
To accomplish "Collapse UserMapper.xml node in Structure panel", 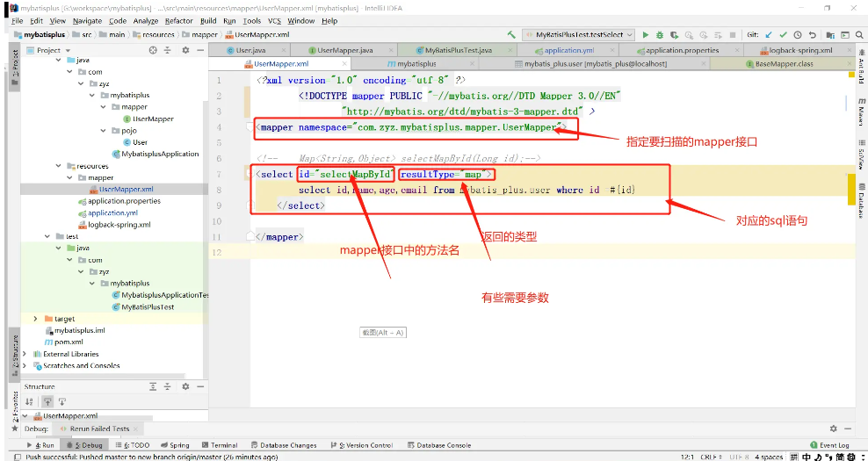I will pos(26,415).
